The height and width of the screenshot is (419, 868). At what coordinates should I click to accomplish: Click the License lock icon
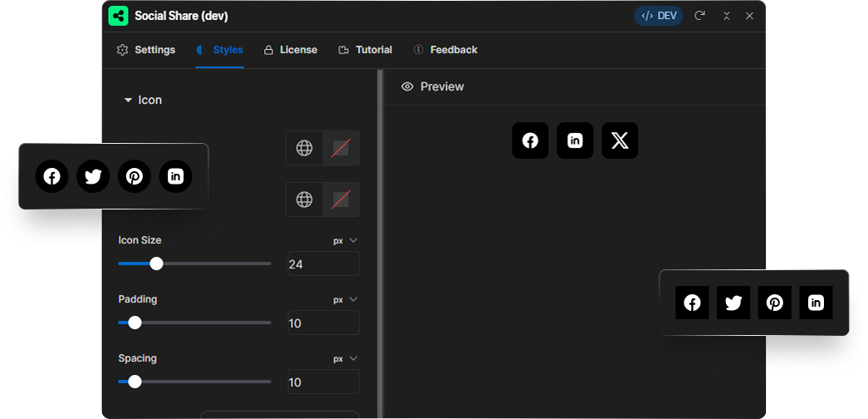(268, 50)
